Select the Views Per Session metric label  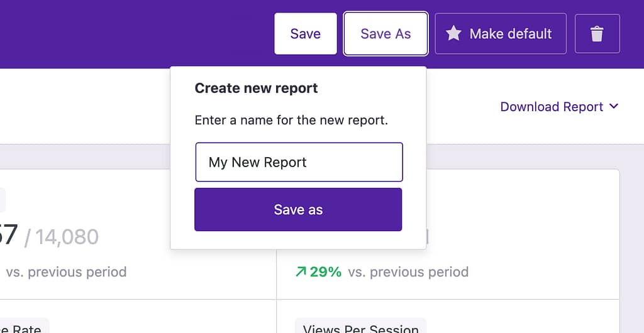point(360,328)
